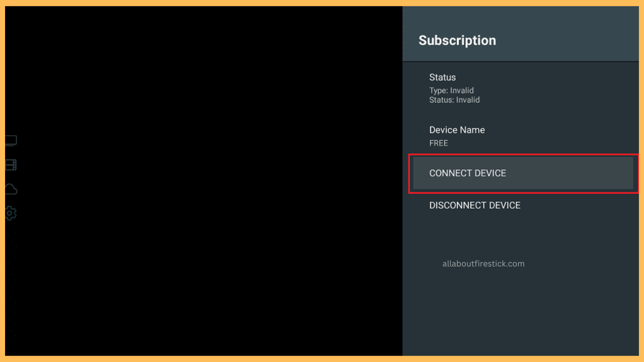
Task: Open the Live TV sidebar icon
Action: pyautogui.click(x=11, y=141)
